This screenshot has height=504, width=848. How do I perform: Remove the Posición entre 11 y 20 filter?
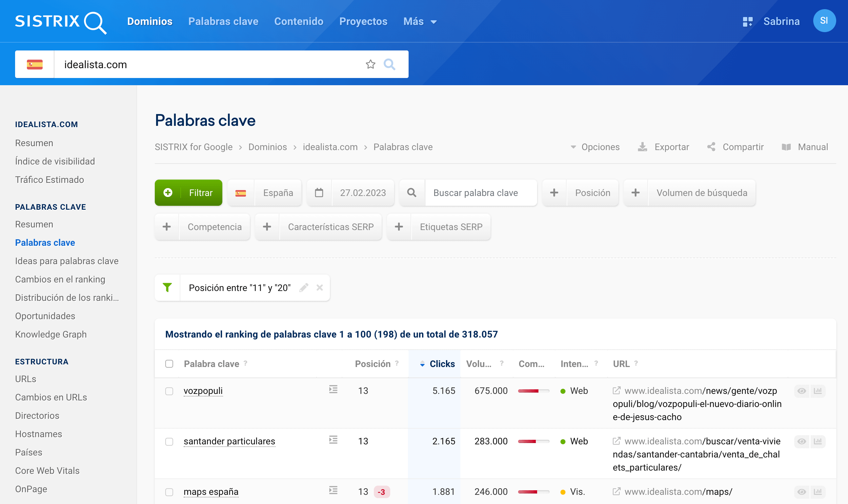(x=319, y=288)
